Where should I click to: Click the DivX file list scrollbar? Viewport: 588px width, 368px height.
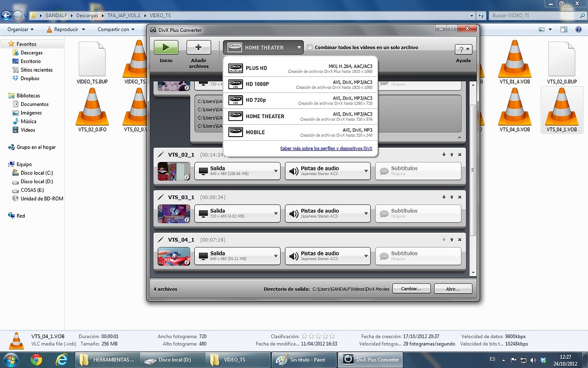[474, 170]
